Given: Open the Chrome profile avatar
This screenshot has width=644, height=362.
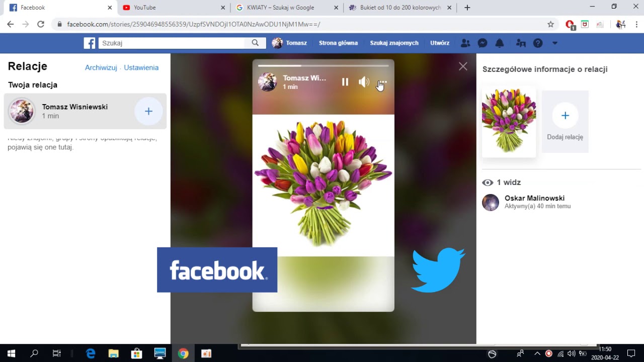Looking at the screenshot, I should tap(620, 24).
